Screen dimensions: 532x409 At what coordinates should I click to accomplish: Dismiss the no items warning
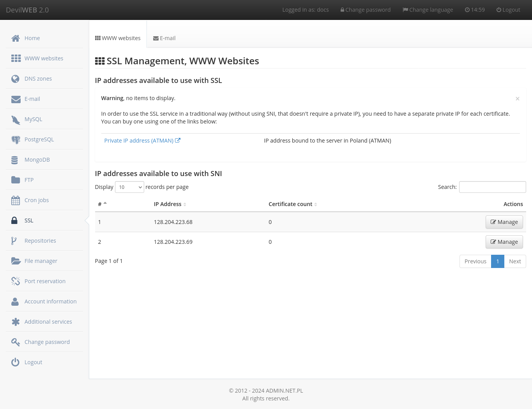(518, 99)
